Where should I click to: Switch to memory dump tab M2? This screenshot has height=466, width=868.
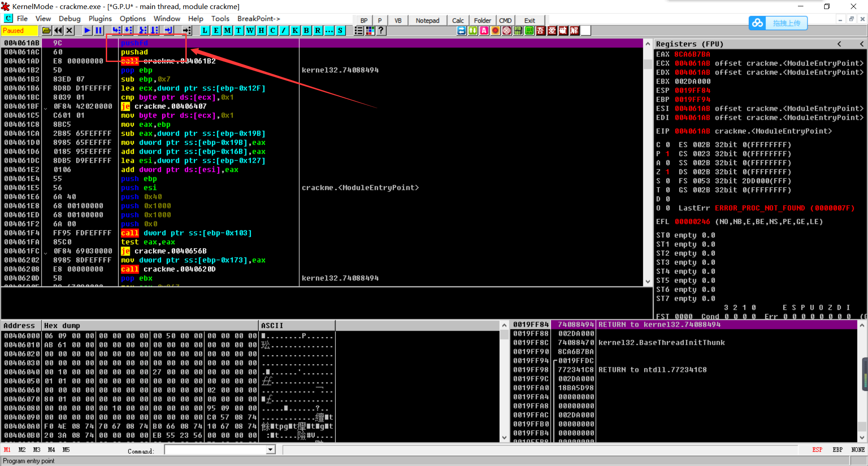[22, 450]
